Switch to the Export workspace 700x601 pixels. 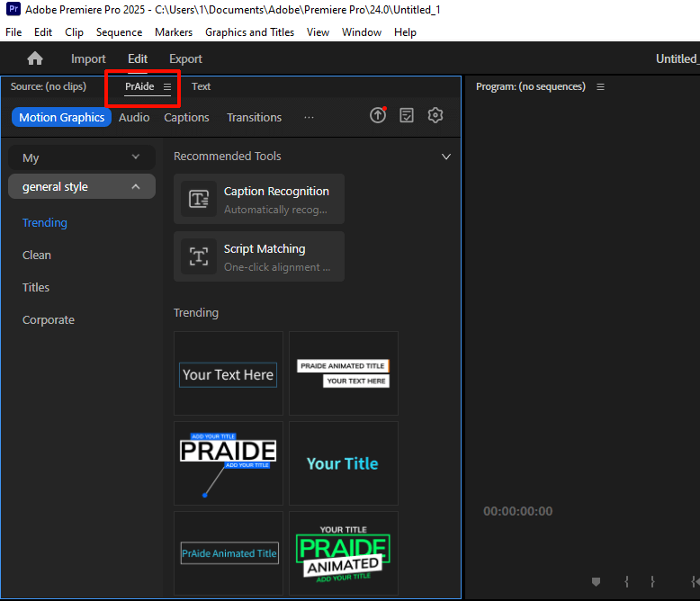(x=185, y=59)
